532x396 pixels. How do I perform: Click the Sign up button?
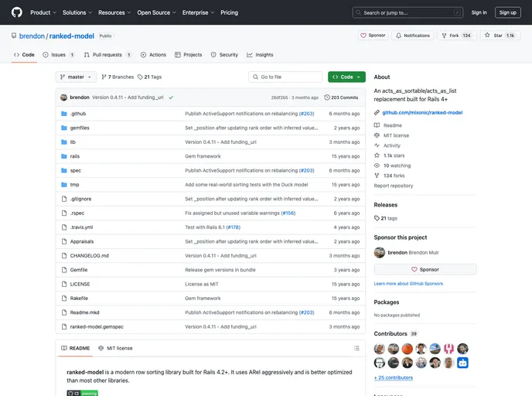pos(507,12)
